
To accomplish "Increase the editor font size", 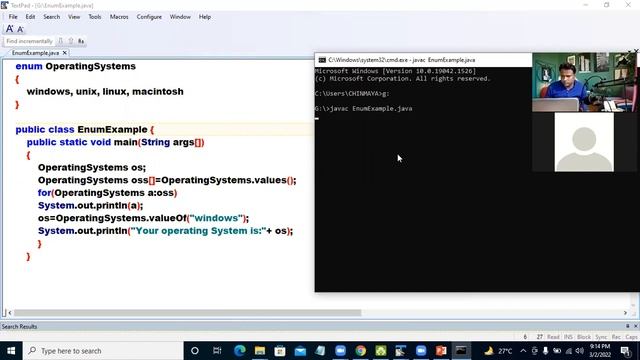I will [x=9, y=29].
